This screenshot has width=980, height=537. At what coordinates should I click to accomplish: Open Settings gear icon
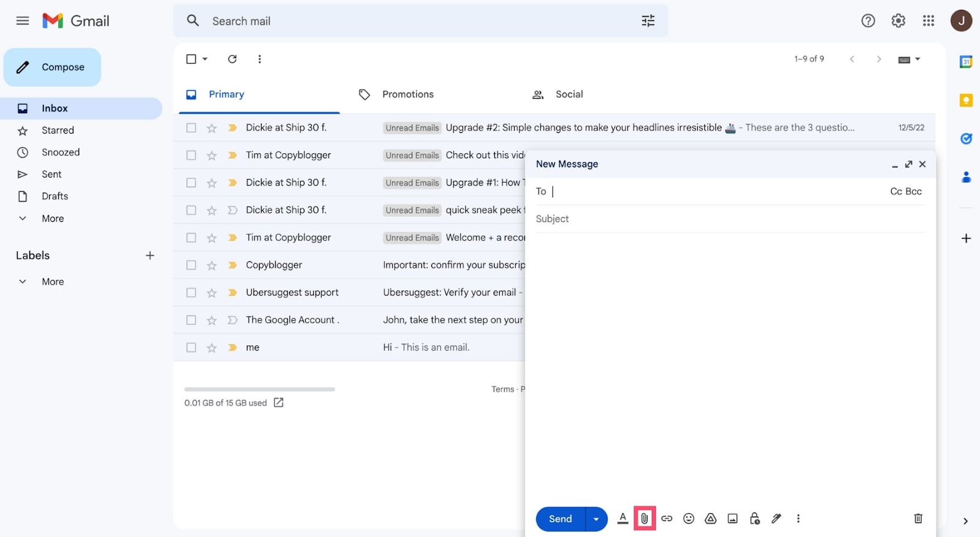coord(898,21)
